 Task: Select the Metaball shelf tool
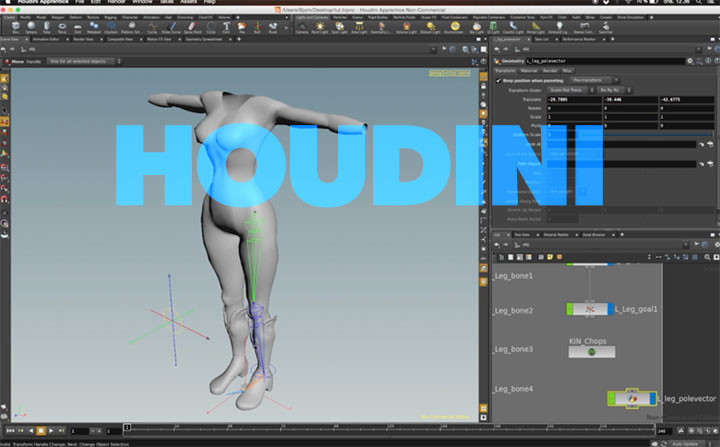tap(94, 28)
